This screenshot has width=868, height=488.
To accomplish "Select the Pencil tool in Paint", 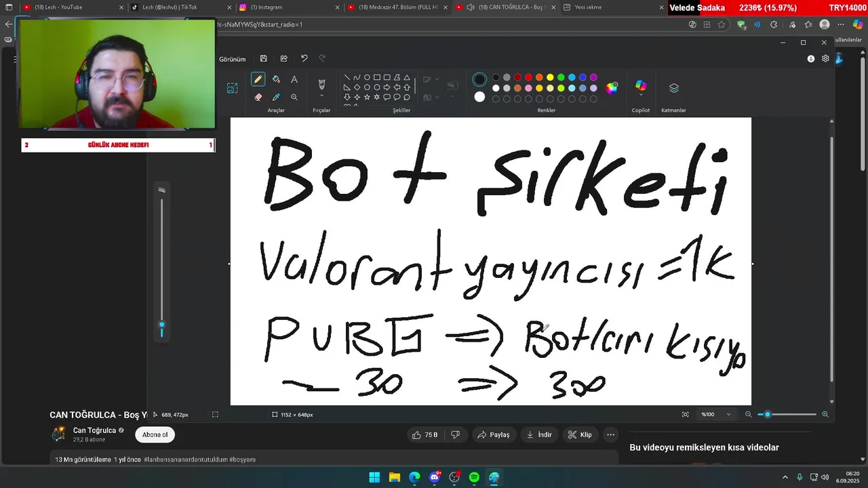I will coord(258,79).
